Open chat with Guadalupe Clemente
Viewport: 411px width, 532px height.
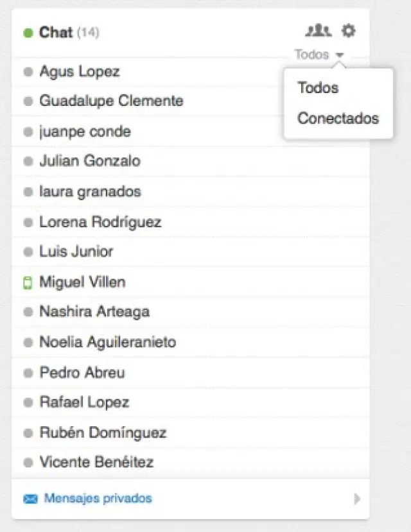tap(111, 101)
